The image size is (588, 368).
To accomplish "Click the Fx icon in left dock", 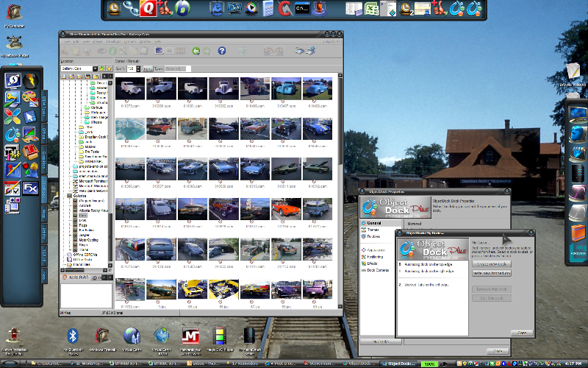I will [x=31, y=188].
